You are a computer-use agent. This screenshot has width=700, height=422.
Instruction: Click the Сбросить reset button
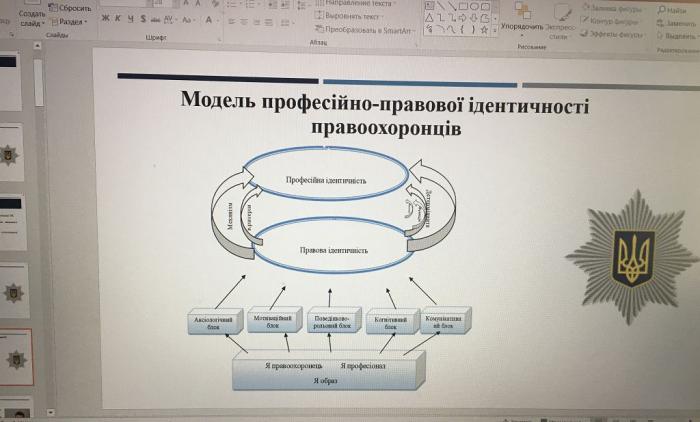coord(73,8)
